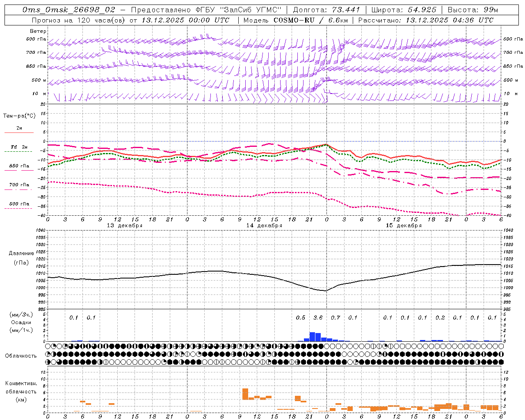Click the 2м temperature legend line sample
The width and height of the screenshot is (525, 420).
19,132
